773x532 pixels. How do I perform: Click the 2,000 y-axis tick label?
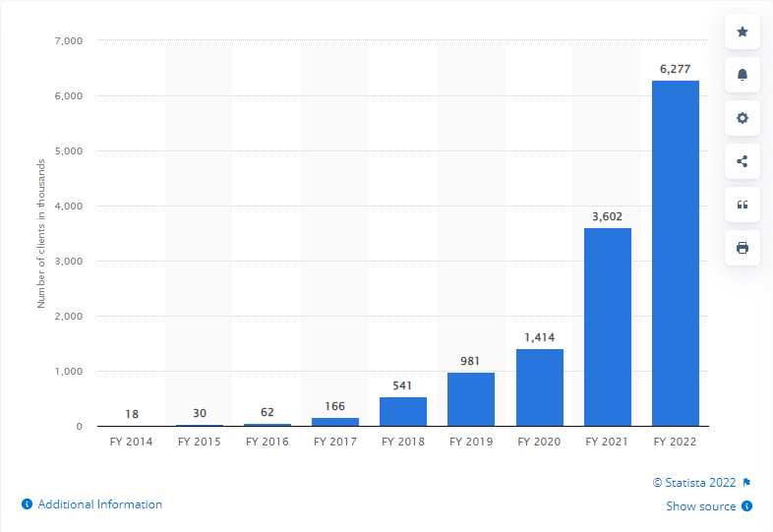[69, 316]
